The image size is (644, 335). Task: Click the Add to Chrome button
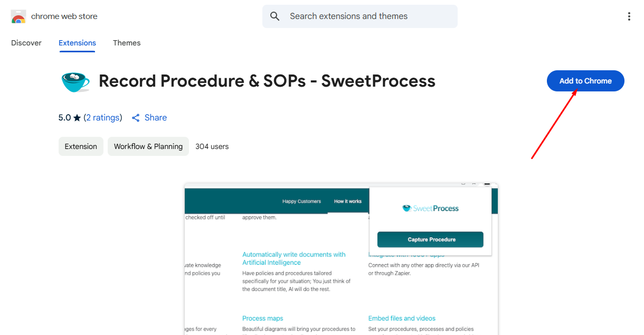585,81
